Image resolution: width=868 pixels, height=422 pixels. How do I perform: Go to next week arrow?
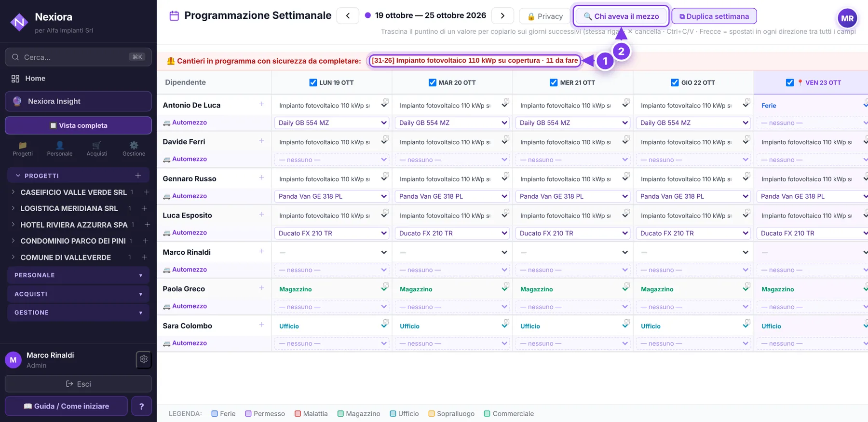[x=502, y=15]
